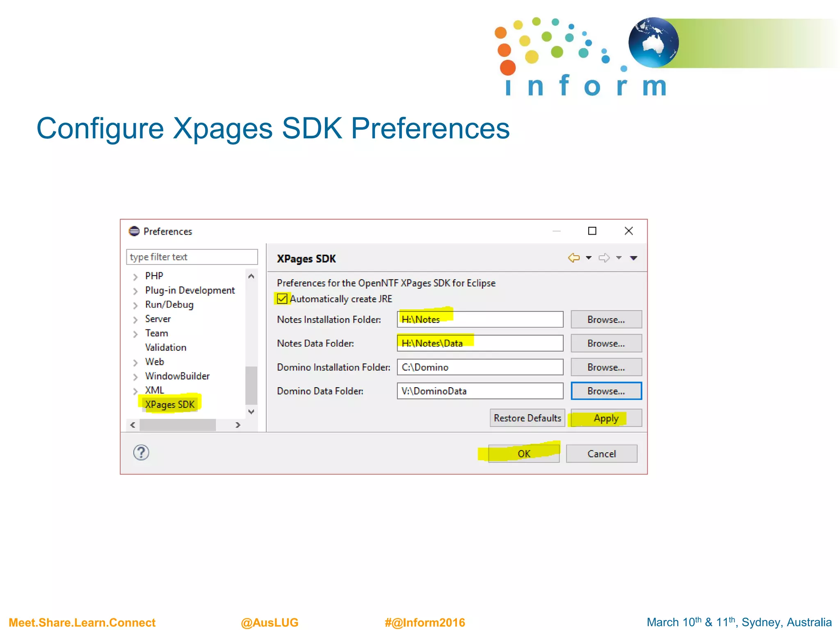Screen dimensions: 840x630
Task: Maximize the Preferences dialog window
Action: pos(592,231)
